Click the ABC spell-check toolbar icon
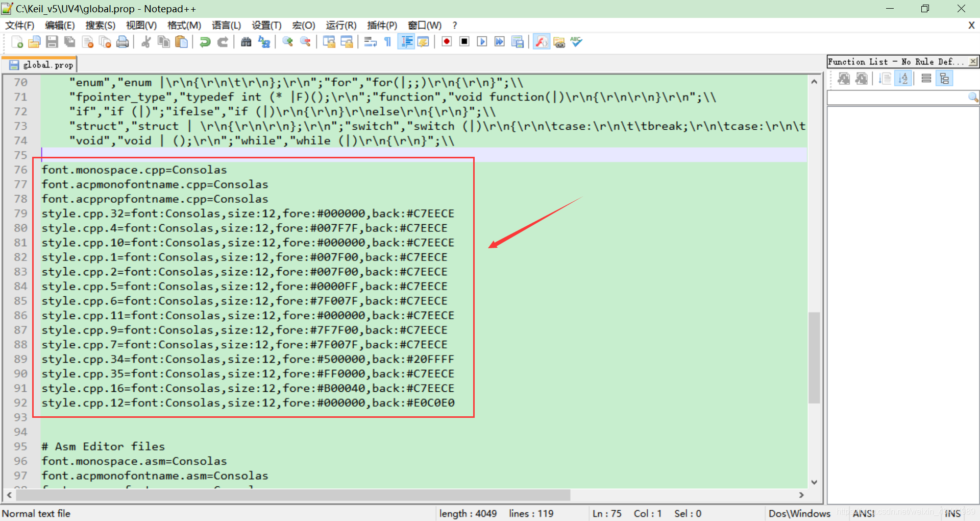 [x=576, y=42]
